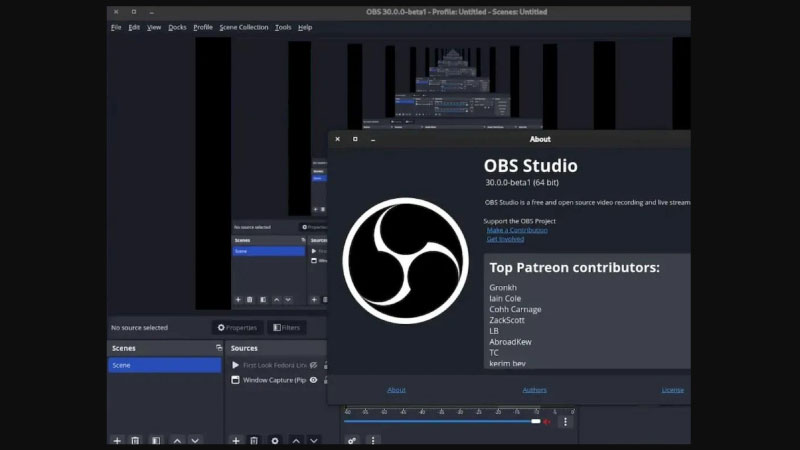
Task: Select the Scene item in Scenes list
Action: [164, 365]
